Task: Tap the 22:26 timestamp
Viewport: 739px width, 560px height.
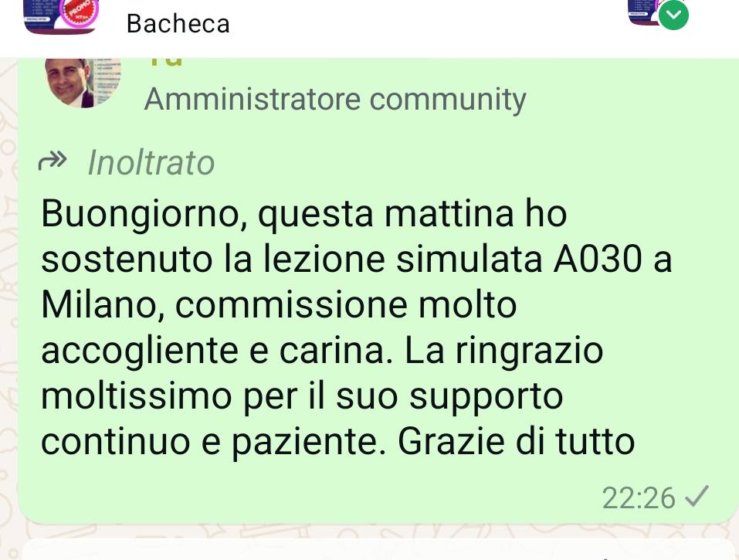Action: click(639, 497)
